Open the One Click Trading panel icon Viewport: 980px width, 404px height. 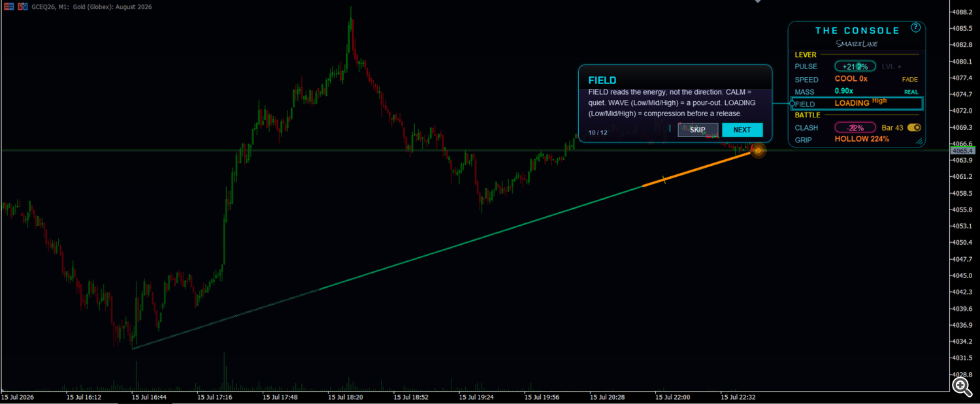[23, 6]
